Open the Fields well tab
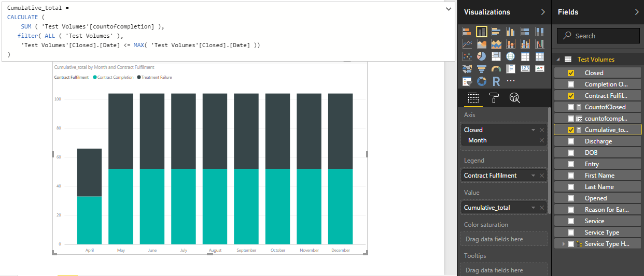Image resolution: width=644 pixels, height=276 pixels. (472, 97)
